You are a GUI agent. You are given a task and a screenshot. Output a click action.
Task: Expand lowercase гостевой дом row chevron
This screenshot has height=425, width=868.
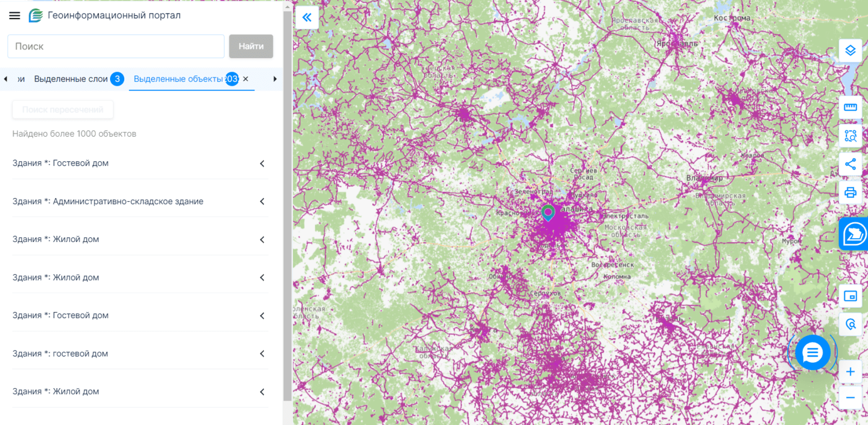[262, 353]
